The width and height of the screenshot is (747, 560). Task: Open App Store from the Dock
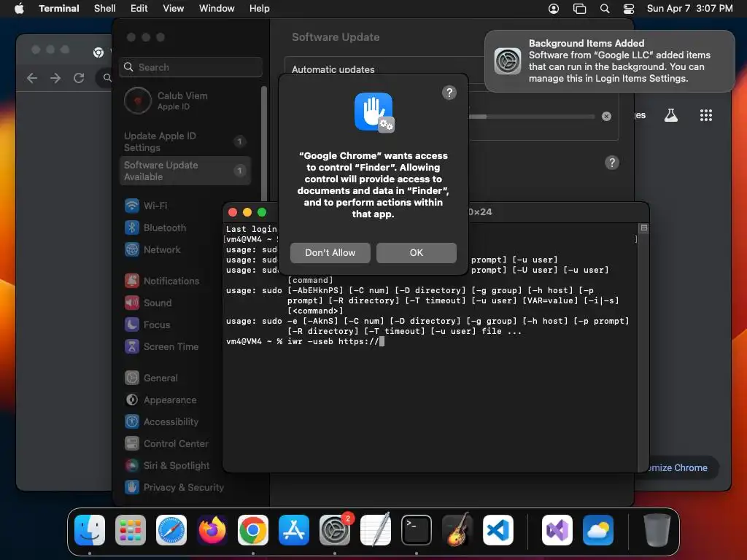click(x=294, y=530)
